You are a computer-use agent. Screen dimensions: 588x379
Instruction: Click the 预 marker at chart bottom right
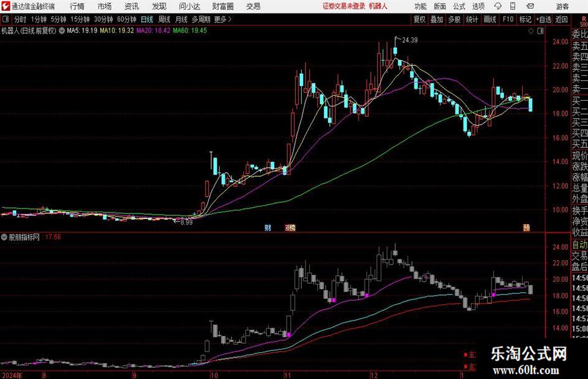526,227
